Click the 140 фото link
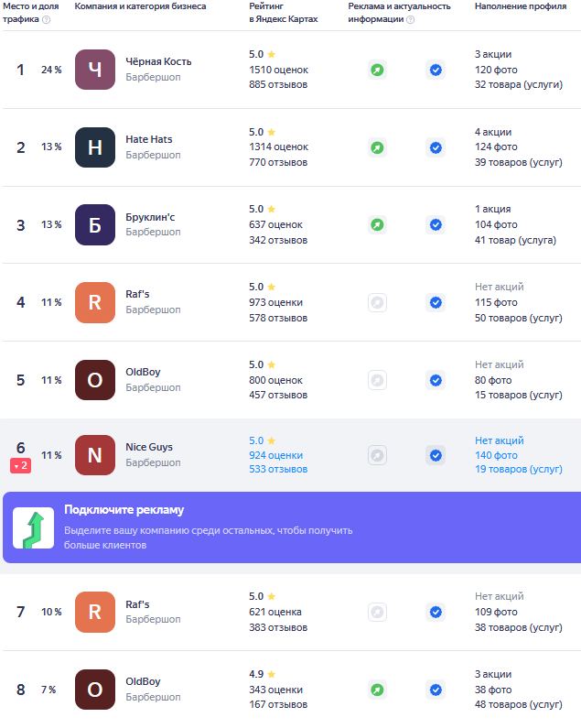Image resolution: width=581 pixels, height=728 pixels. (x=496, y=455)
